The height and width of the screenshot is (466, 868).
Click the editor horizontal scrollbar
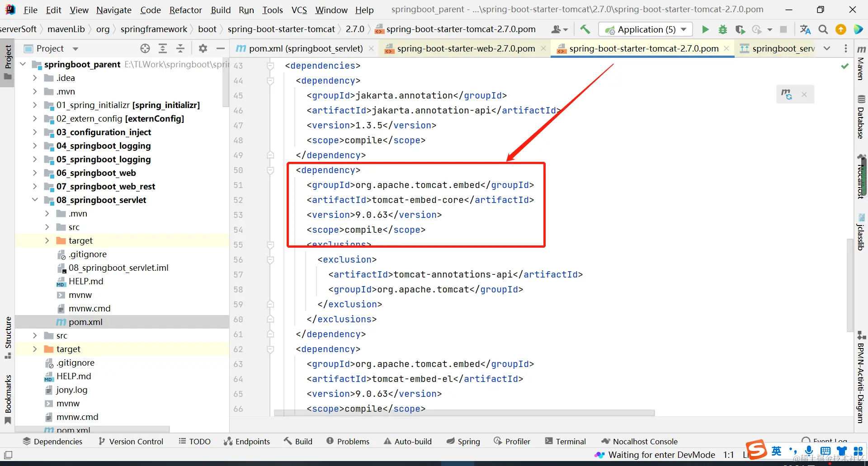(x=464, y=413)
